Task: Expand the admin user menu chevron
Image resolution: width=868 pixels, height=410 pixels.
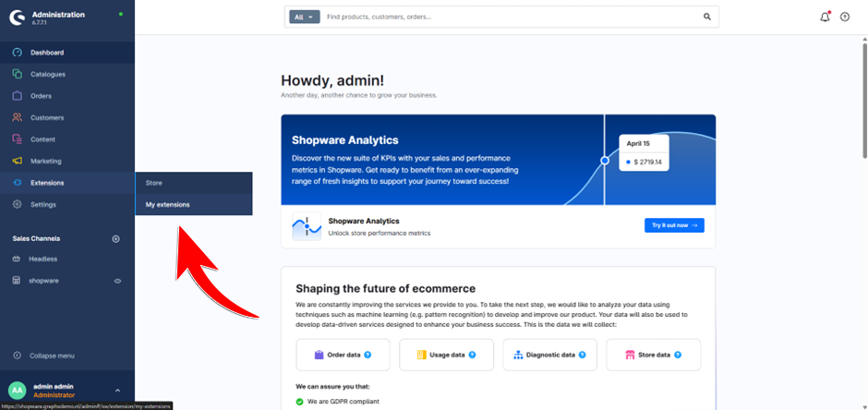Action: (x=117, y=391)
